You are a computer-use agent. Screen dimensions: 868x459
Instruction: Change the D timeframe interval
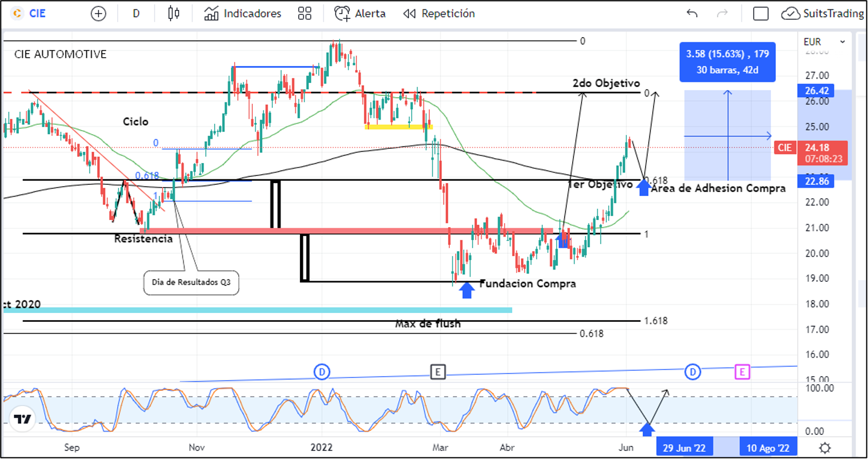click(x=136, y=14)
